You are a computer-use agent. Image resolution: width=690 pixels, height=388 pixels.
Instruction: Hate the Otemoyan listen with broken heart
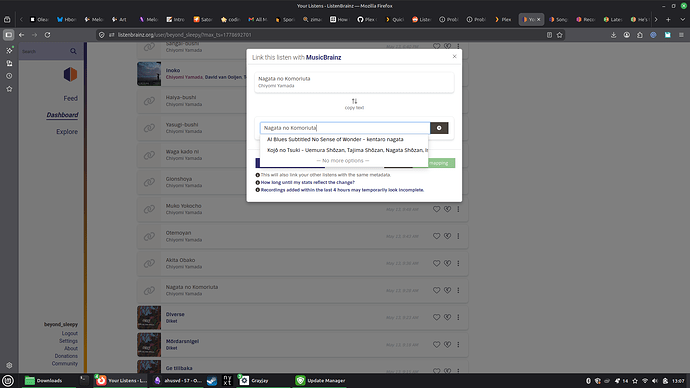click(x=448, y=236)
